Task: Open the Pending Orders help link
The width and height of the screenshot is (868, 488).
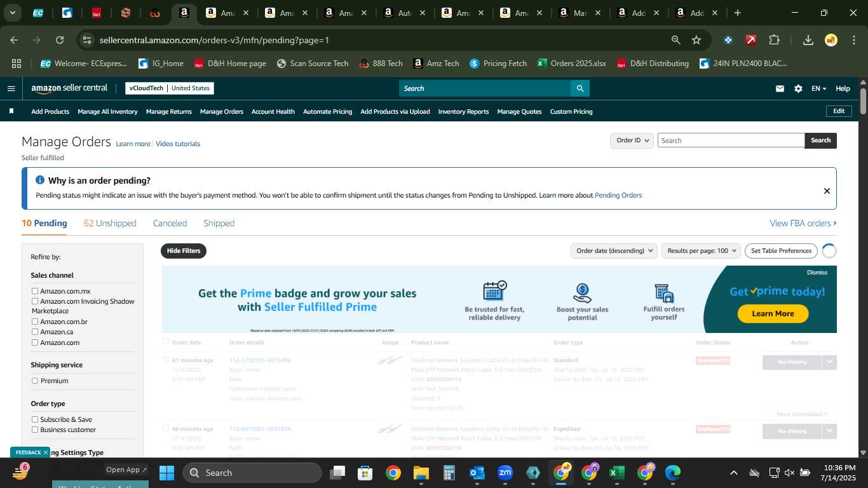Action: (618, 195)
